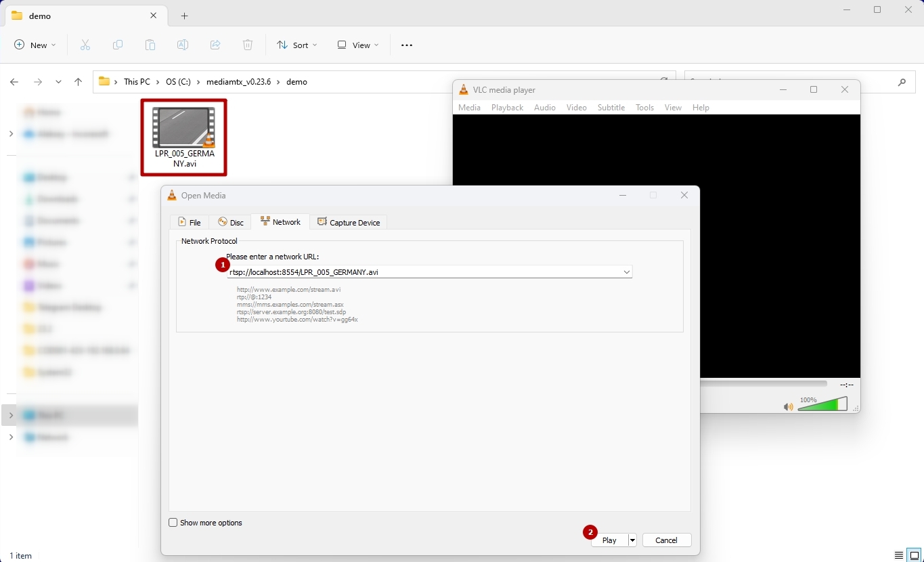This screenshot has height=562, width=924.
Task: Click the Rename icon in Explorer toolbar
Action: coord(183,45)
